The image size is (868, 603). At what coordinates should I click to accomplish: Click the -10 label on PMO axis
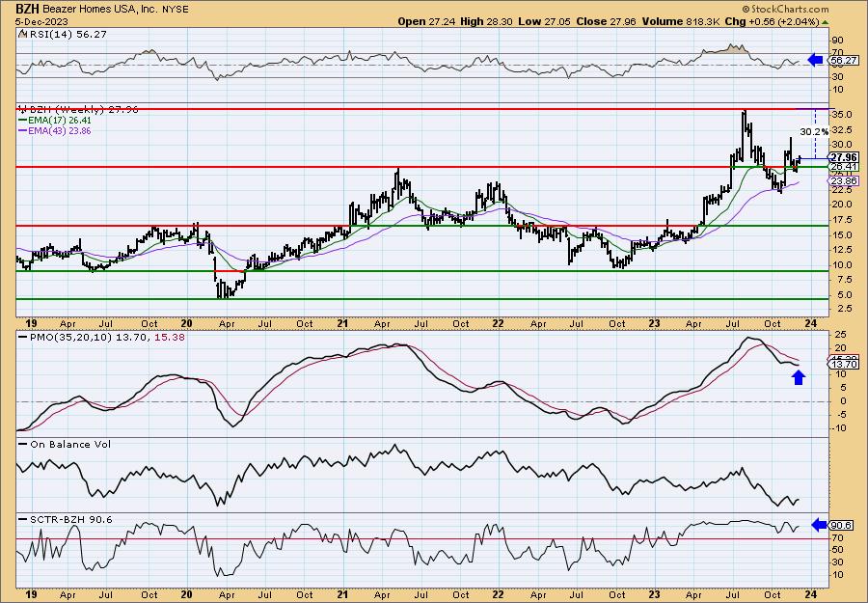point(839,427)
